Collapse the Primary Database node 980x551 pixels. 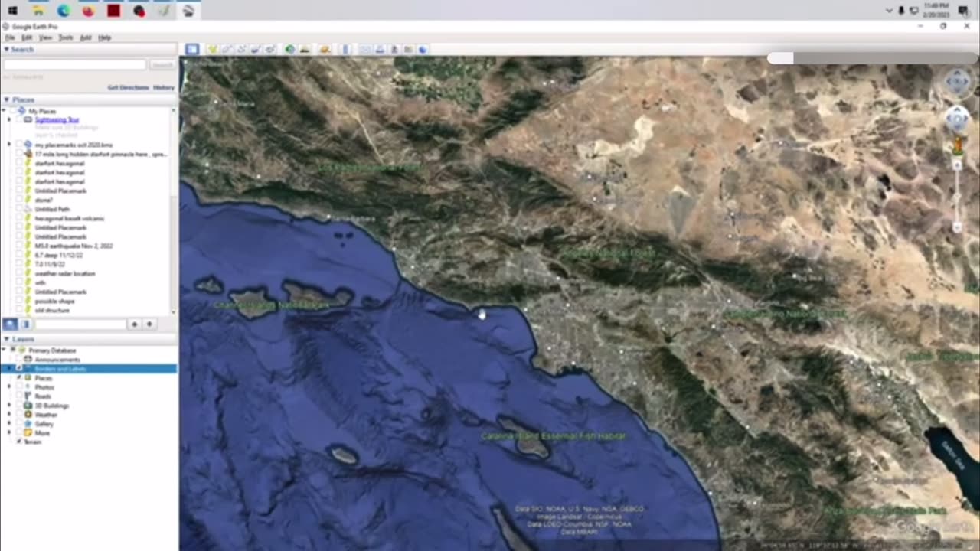[5, 350]
